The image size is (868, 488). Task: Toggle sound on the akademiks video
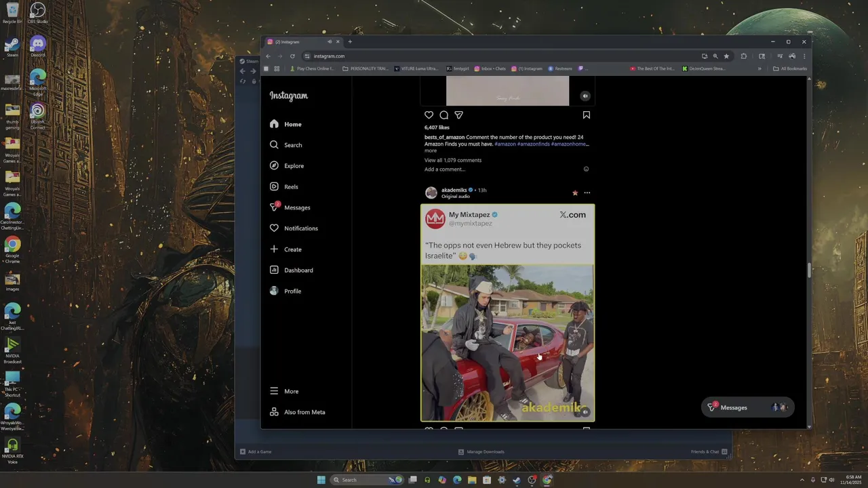tap(585, 412)
